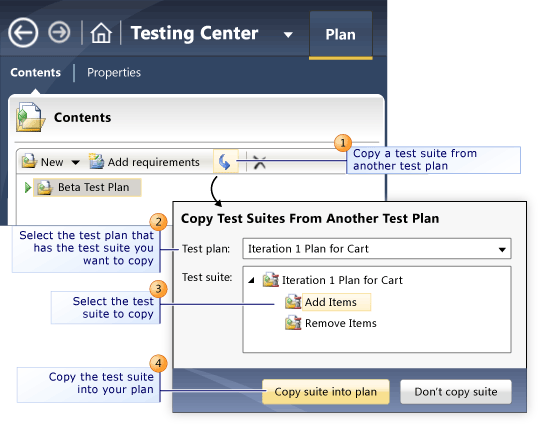Open the New dropdown arrow

(75, 162)
